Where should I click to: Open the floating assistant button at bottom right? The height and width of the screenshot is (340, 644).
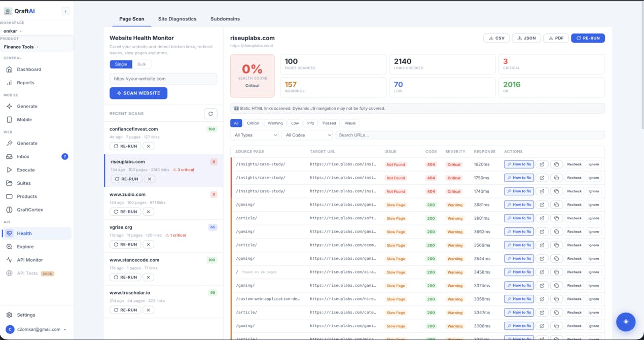point(626,322)
